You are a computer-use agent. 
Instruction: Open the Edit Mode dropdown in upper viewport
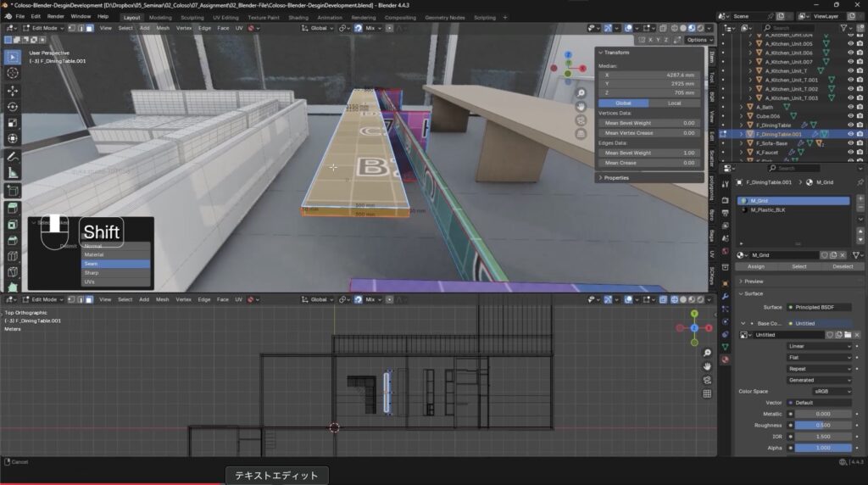44,28
